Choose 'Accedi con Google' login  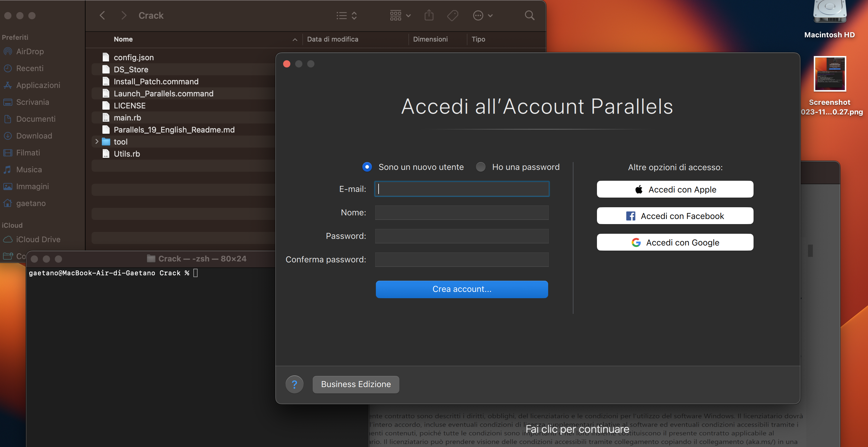675,242
